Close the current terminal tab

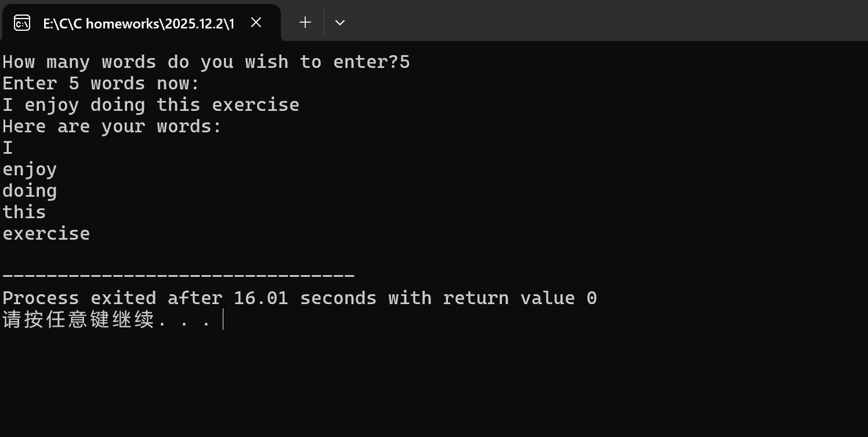point(256,23)
